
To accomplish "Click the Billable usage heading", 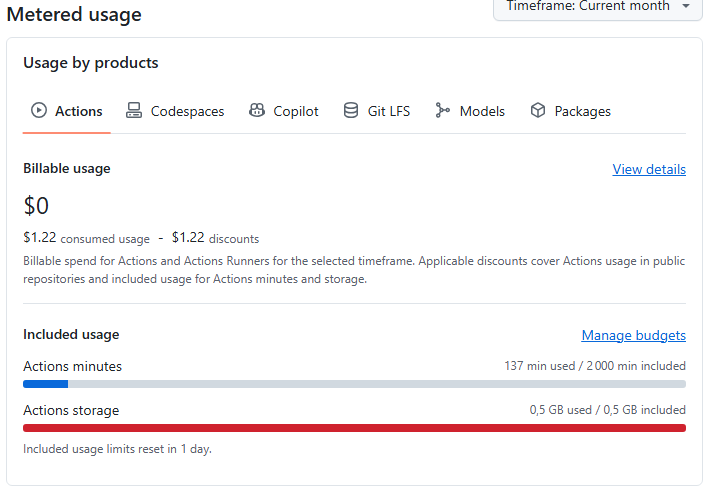I will point(67,168).
